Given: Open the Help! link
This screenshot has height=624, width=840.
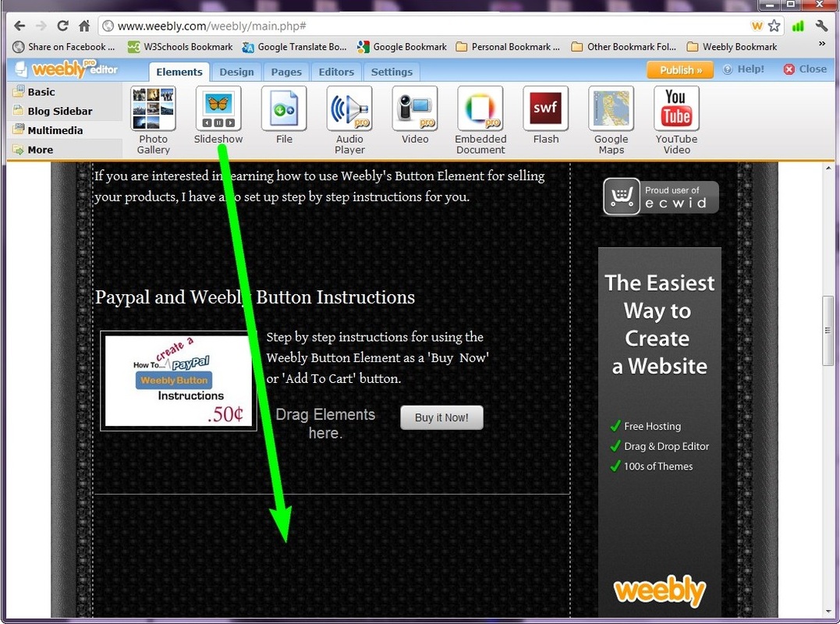Looking at the screenshot, I should pos(743,69).
